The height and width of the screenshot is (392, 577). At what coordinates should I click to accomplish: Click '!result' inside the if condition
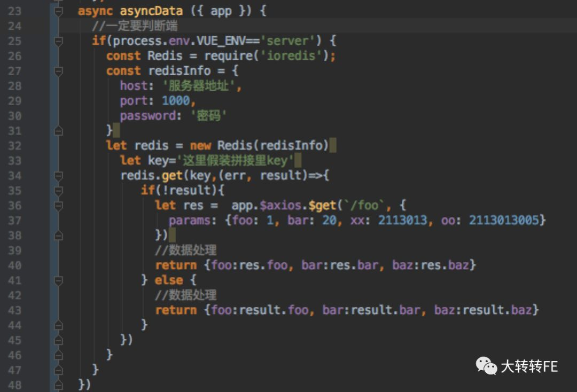pyautogui.click(x=186, y=191)
